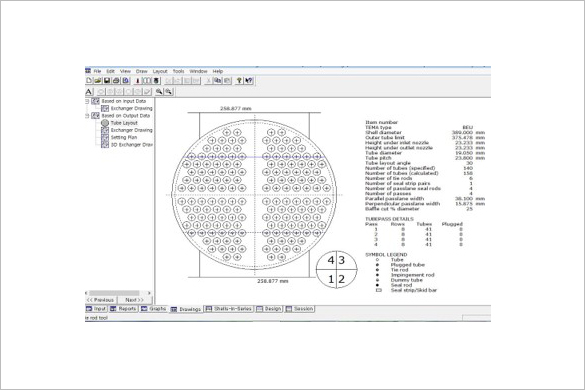Click the tree panel horizontal scrollbar thumb
Viewport: 585px width, 390px height.
pyautogui.click(x=114, y=293)
